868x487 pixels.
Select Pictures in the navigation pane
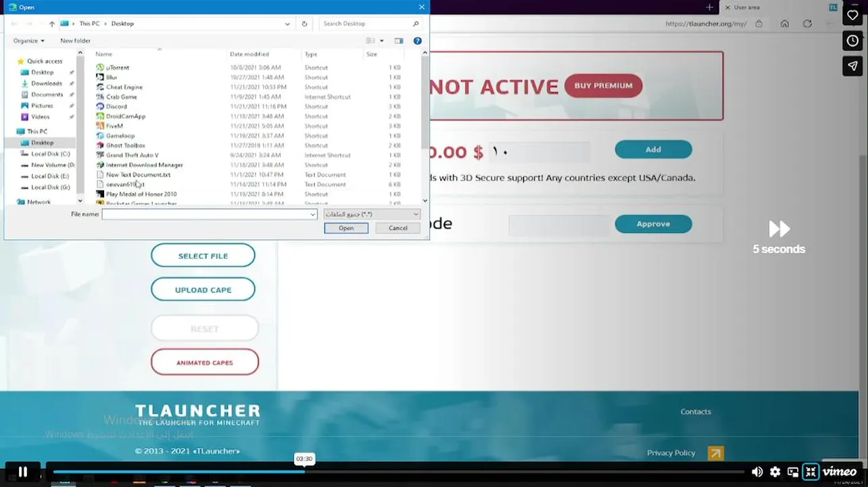pyautogui.click(x=42, y=106)
